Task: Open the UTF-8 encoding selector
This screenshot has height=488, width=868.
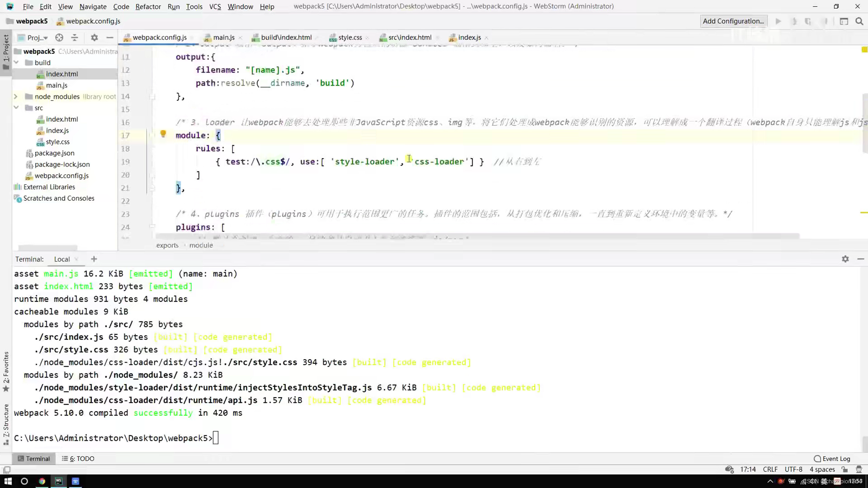Action: [x=793, y=469]
